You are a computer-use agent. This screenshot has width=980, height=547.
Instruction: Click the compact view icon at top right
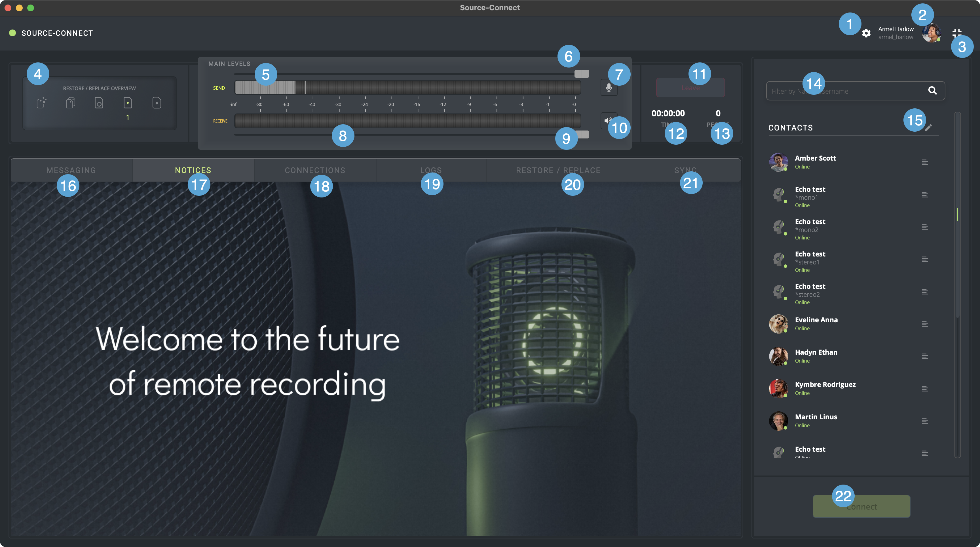click(957, 33)
